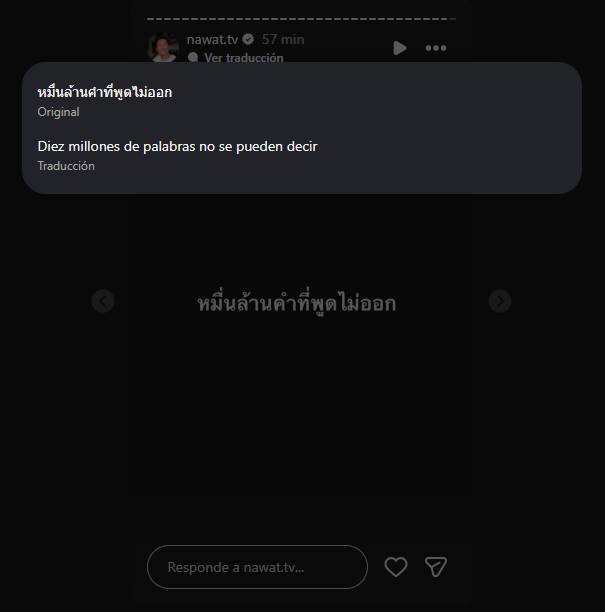Share the story via paper plane icon
Viewport: 605px width, 612px height.
coord(436,567)
